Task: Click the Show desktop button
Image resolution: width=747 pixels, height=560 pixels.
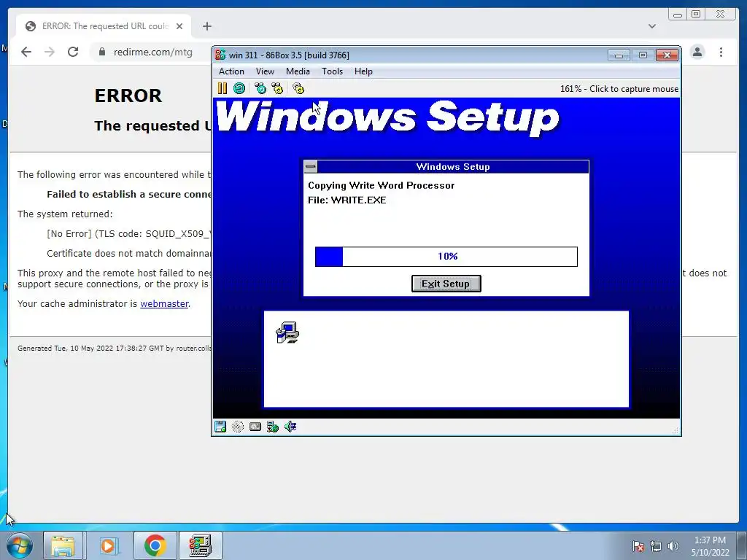Action: (741, 545)
